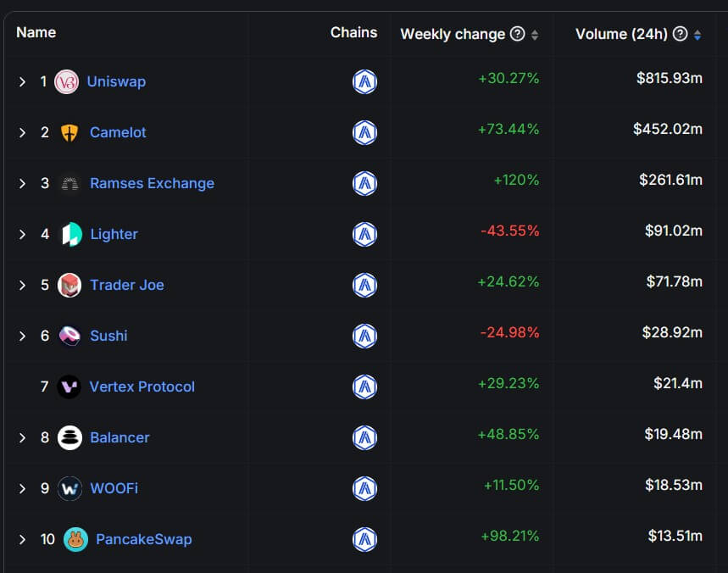Click the PancakeSwap bunny logo icon
728x573 pixels.
(75, 539)
